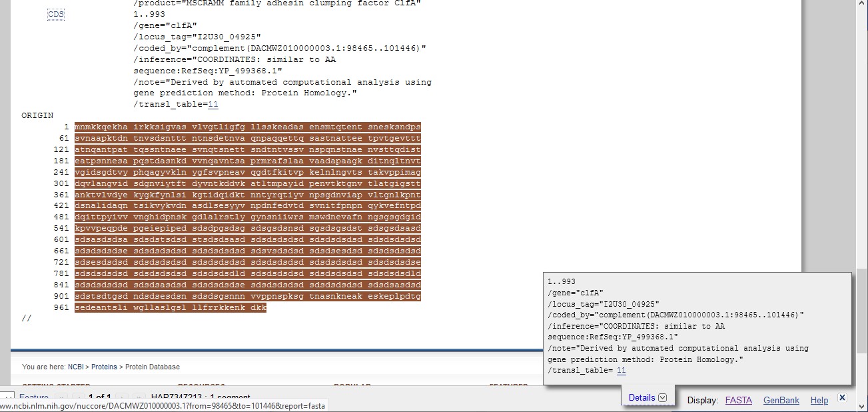Viewport: 868px width, 412px height.
Task: Click the scrollbar track above the thumb
Action: pyautogui.click(x=862, y=133)
